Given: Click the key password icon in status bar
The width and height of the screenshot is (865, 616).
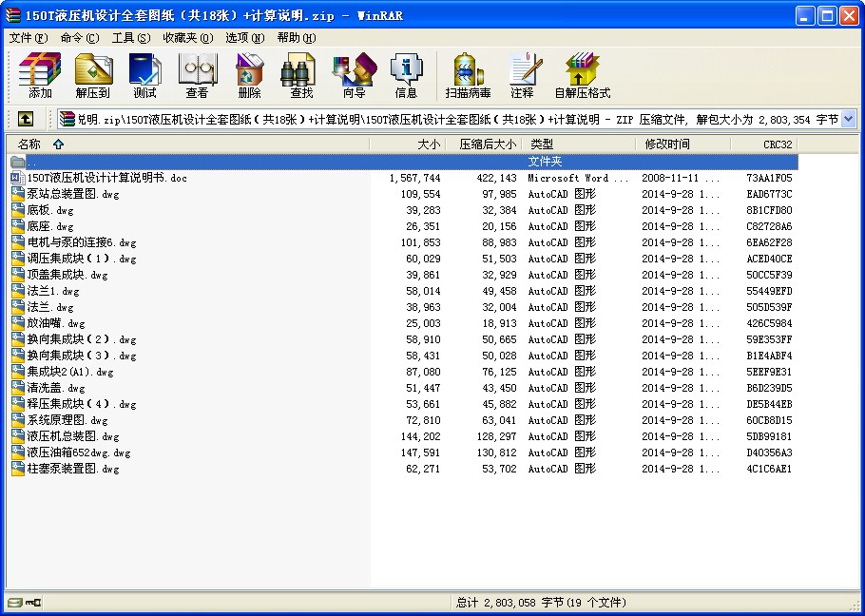Looking at the screenshot, I should [x=32, y=603].
